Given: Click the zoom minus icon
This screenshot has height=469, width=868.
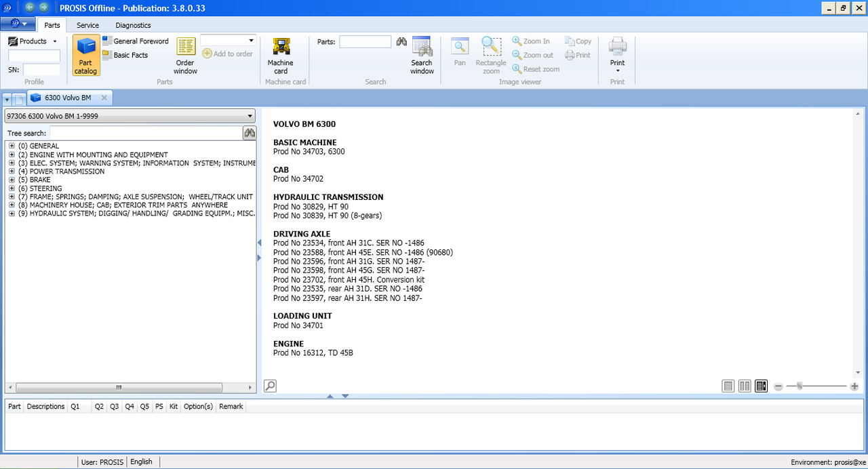Looking at the screenshot, I should pyautogui.click(x=778, y=386).
